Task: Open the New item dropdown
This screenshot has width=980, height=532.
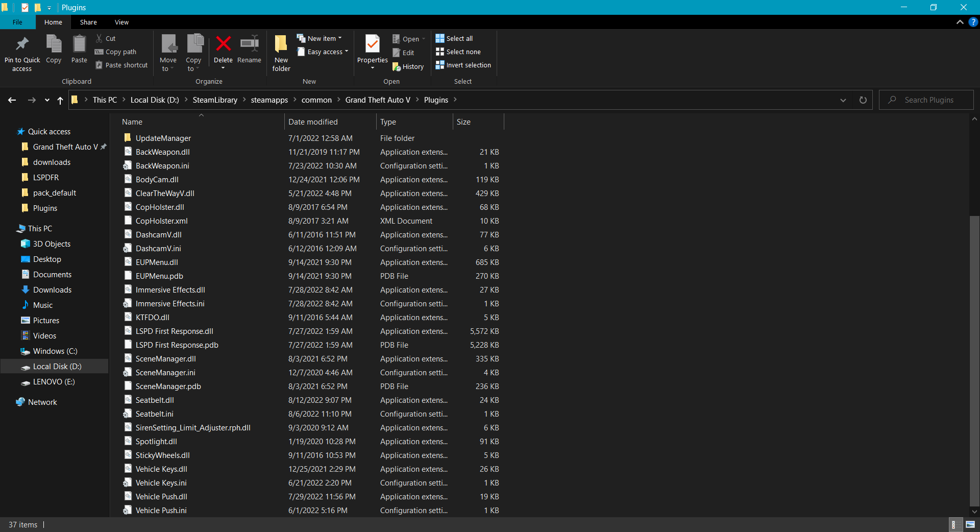Action: [x=320, y=38]
